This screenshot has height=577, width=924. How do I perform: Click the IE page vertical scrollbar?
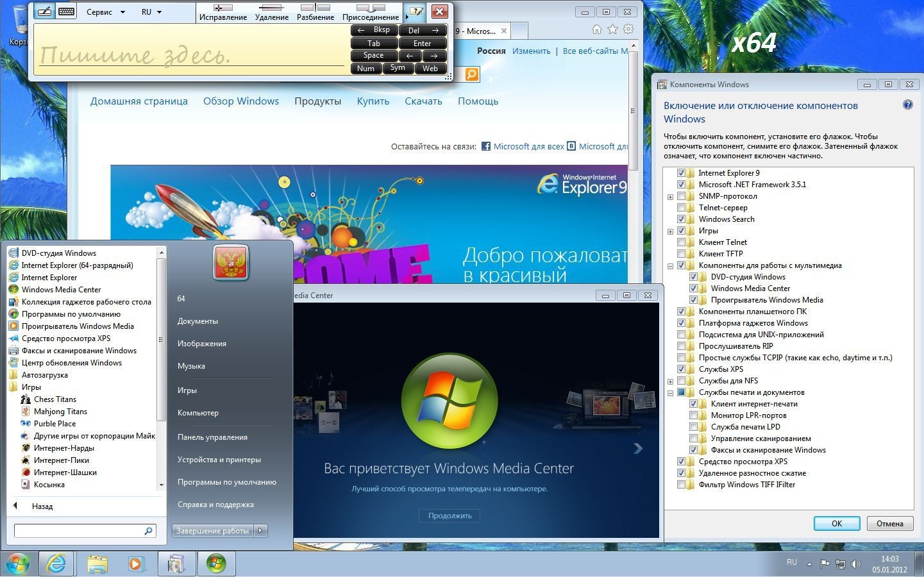tap(633, 110)
